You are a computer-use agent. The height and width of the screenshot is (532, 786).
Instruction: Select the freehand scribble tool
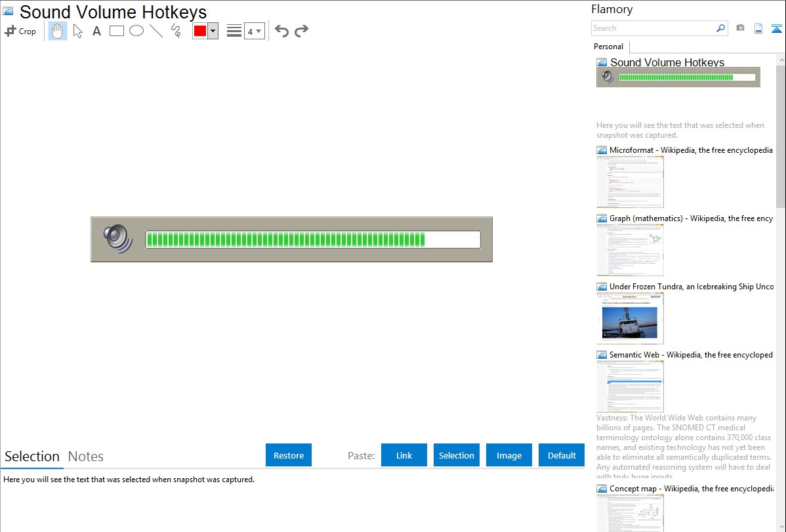(x=176, y=31)
